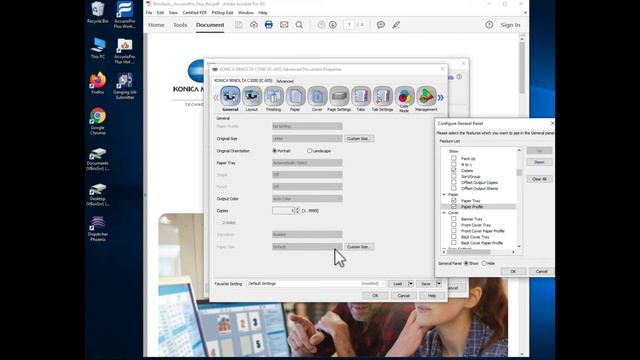
Task: Open Firefox desktop icon
Action: (x=98, y=84)
